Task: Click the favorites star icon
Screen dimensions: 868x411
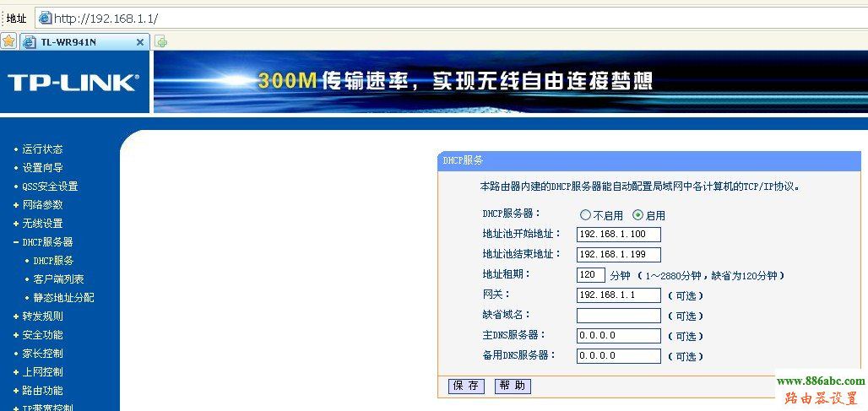Action: [x=8, y=41]
